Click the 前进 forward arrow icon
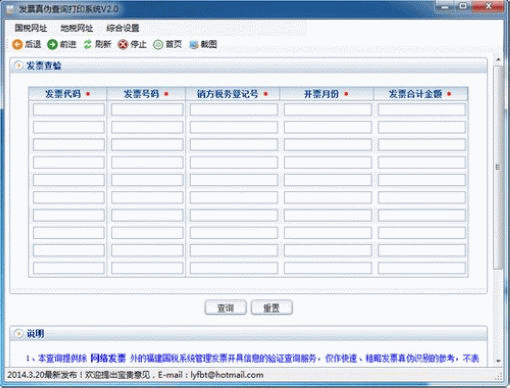Screen dimensions: 510x388 (x=52, y=44)
